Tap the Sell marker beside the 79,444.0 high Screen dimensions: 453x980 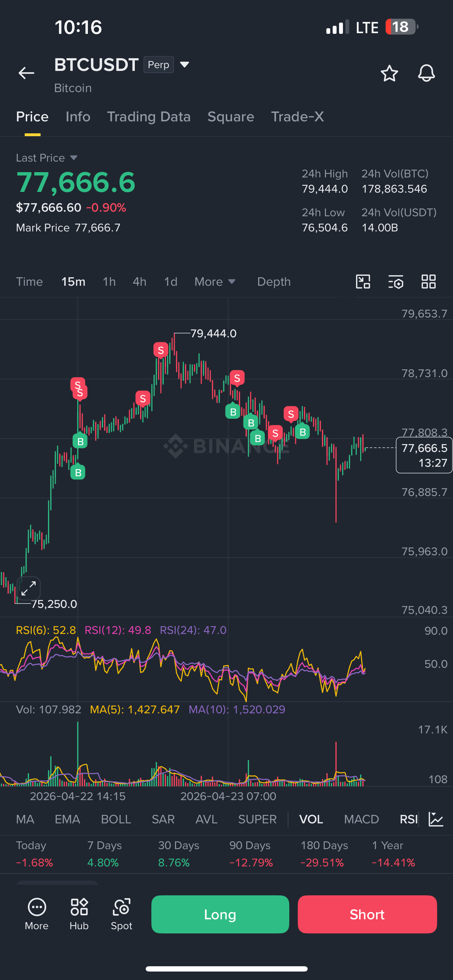161,350
